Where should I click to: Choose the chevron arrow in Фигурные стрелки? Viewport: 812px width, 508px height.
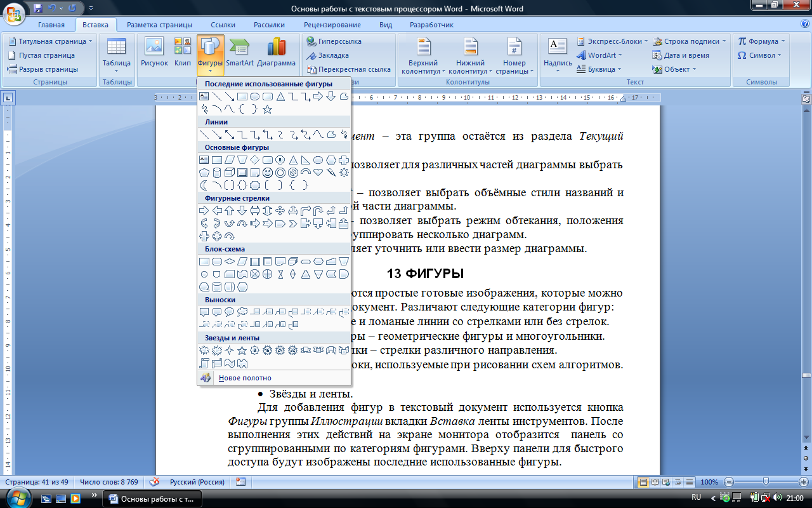[293, 224]
